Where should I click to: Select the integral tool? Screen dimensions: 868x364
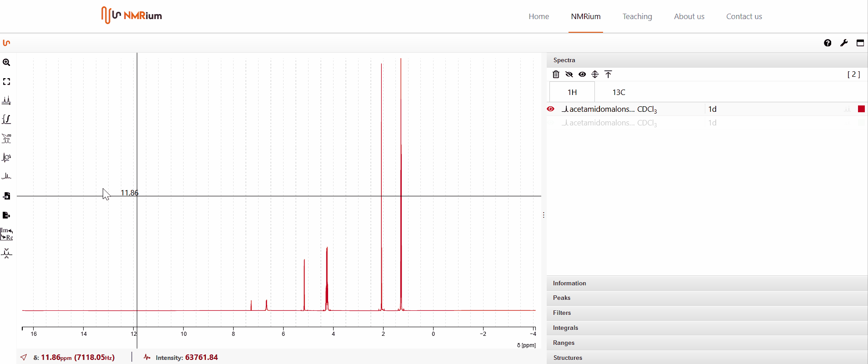point(6,120)
